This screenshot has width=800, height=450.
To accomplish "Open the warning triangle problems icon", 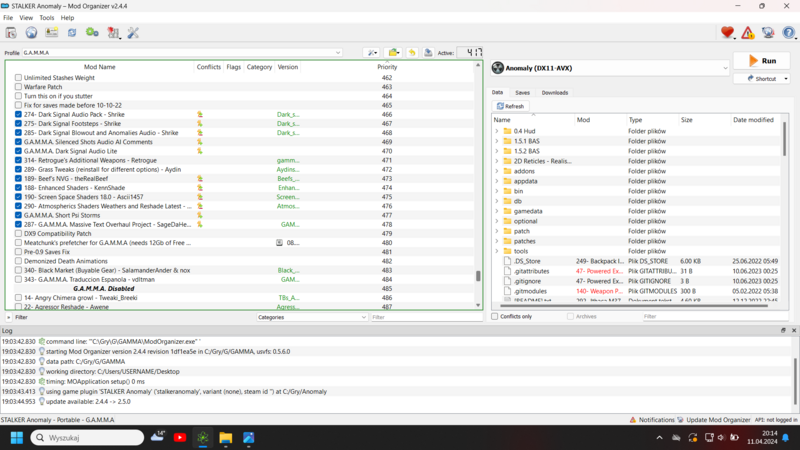I will tap(747, 33).
